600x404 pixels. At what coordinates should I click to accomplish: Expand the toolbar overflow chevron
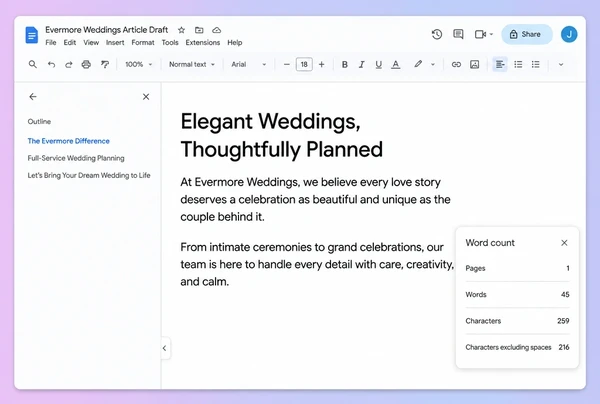561,64
